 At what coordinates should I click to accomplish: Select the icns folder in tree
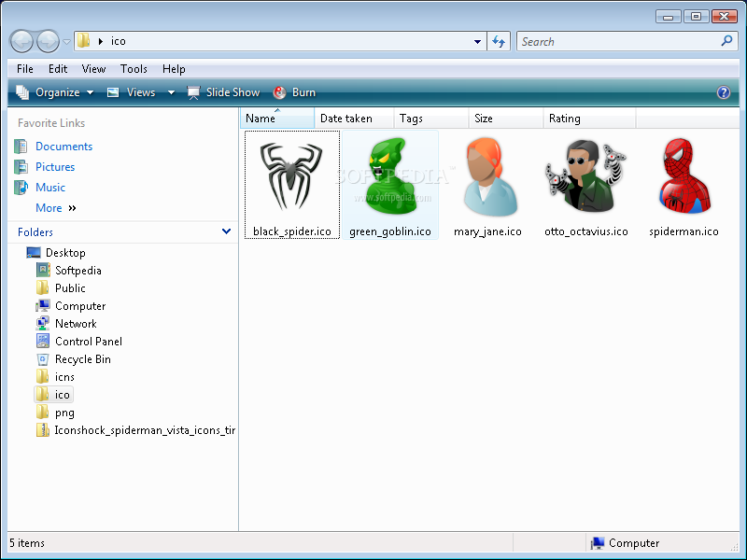pos(64,377)
